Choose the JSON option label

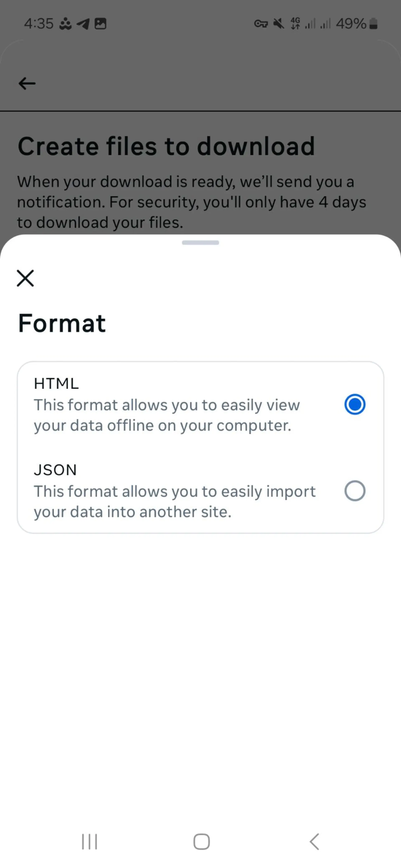55,470
